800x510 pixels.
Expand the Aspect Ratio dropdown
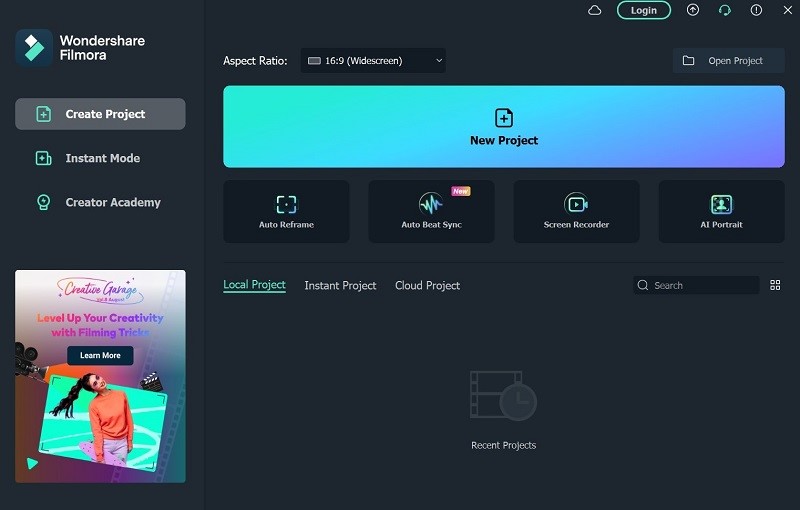[x=373, y=61]
